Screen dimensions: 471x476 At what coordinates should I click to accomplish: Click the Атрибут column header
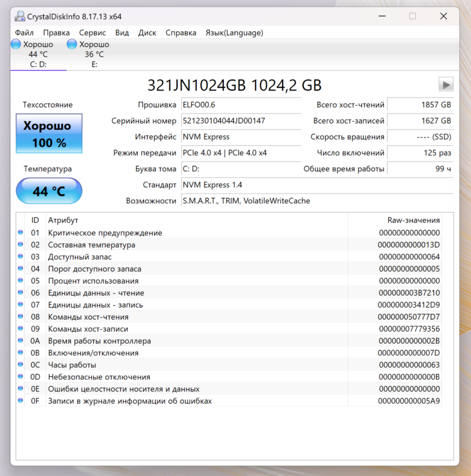(x=197, y=220)
